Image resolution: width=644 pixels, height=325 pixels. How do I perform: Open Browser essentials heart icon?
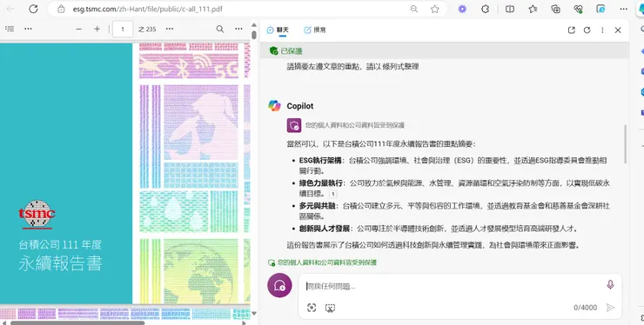tap(578, 9)
